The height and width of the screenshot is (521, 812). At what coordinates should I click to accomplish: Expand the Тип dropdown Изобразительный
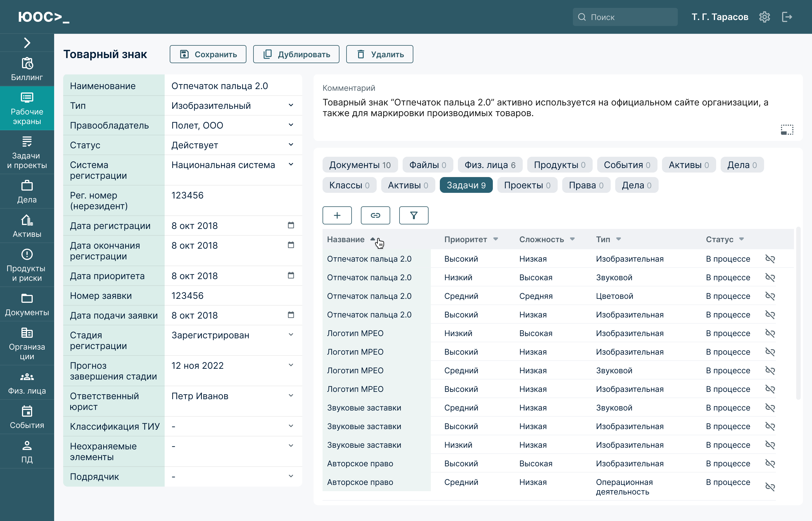pos(291,105)
